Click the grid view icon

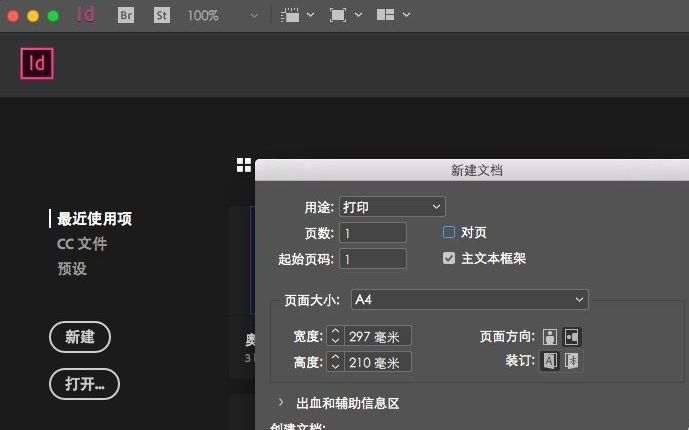[244, 165]
